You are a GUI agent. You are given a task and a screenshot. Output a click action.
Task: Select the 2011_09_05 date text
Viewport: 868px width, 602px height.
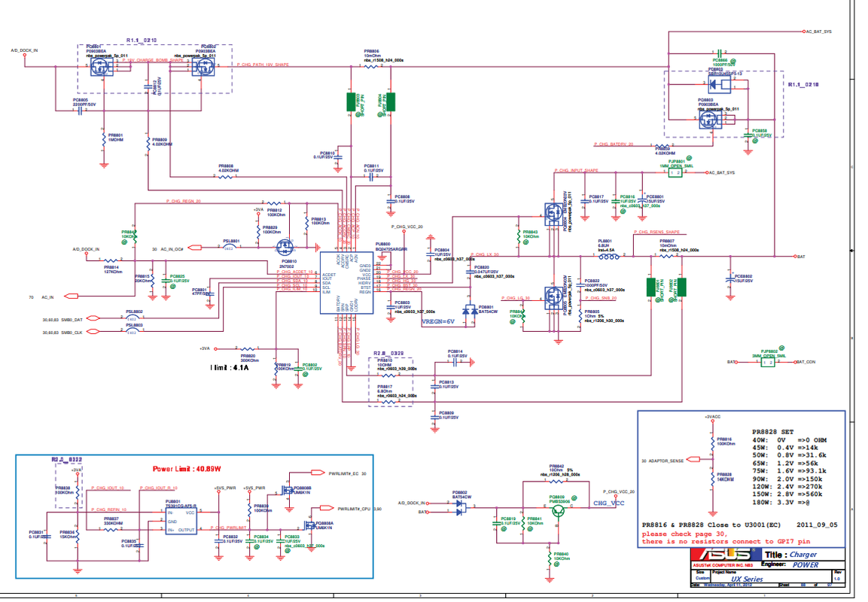(x=817, y=524)
